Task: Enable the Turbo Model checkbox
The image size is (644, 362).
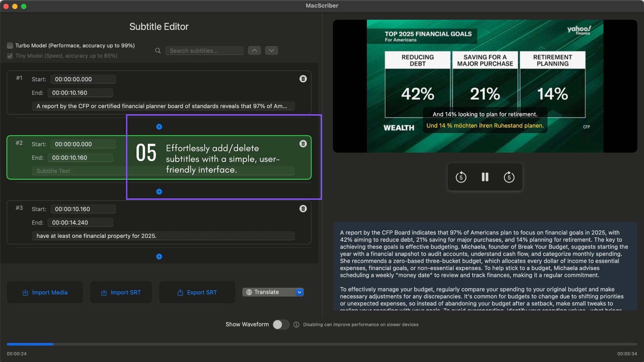Action: pyautogui.click(x=10, y=46)
